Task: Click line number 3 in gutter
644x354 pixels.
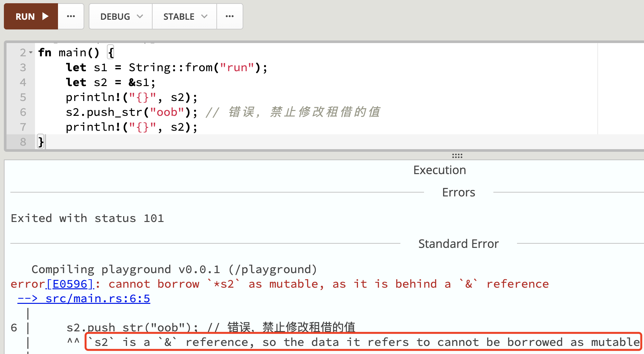Action: pyautogui.click(x=23, y=67)
